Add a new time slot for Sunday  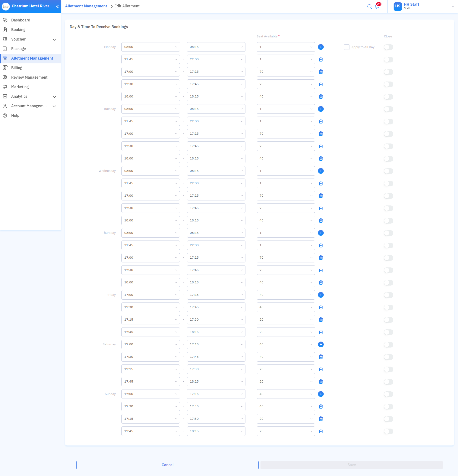point(321,394)
